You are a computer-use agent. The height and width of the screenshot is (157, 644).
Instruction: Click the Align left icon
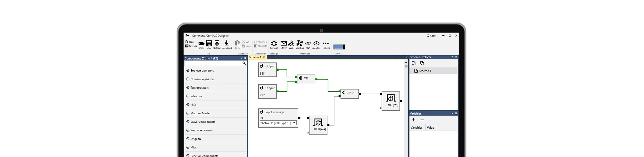(255, 46)
